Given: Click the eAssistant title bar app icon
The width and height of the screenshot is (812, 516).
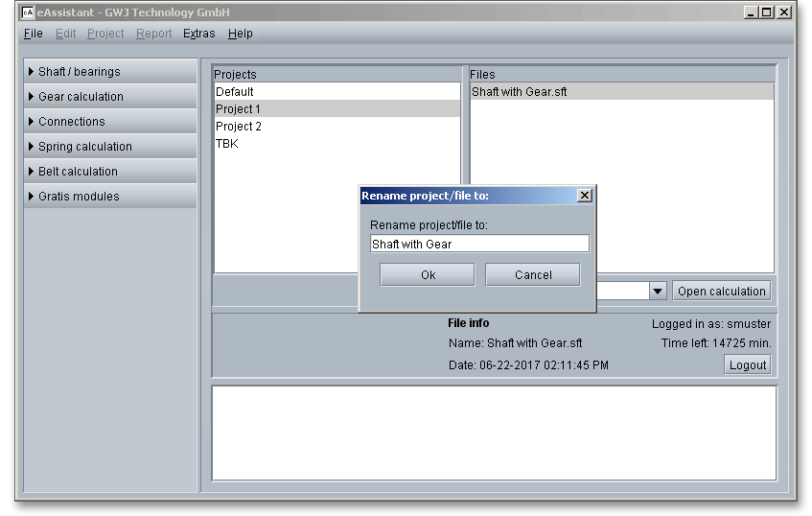Looking at the screenshot, I should 28,12.
